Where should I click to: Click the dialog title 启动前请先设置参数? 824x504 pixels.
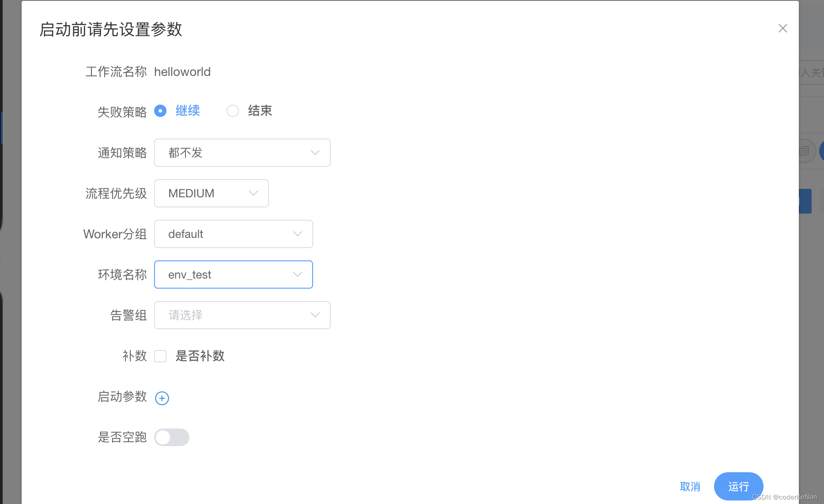coord(111,30)
